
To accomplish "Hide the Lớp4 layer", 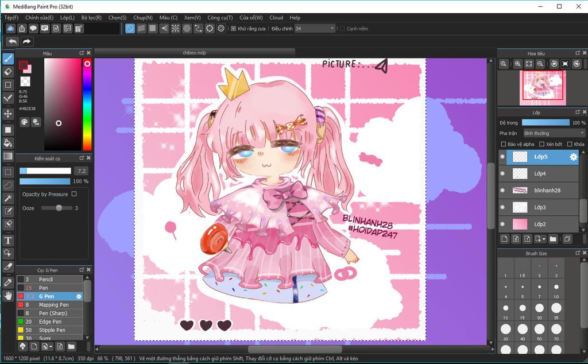I will [502, 173].
